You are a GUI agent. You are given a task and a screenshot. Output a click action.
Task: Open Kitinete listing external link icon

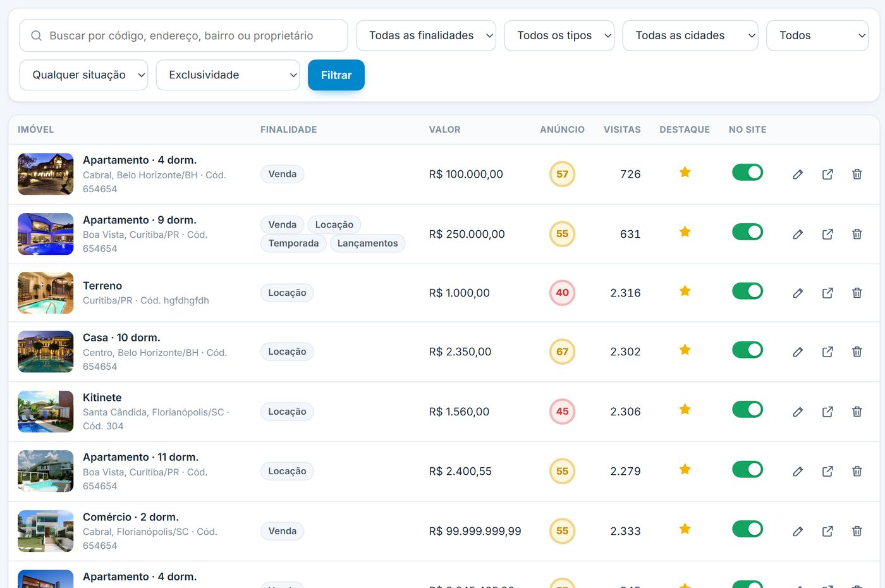pos(827,412)
